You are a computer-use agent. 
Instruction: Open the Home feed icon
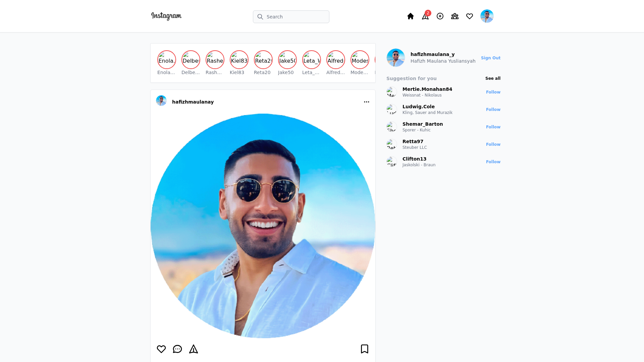coord(410,16)
